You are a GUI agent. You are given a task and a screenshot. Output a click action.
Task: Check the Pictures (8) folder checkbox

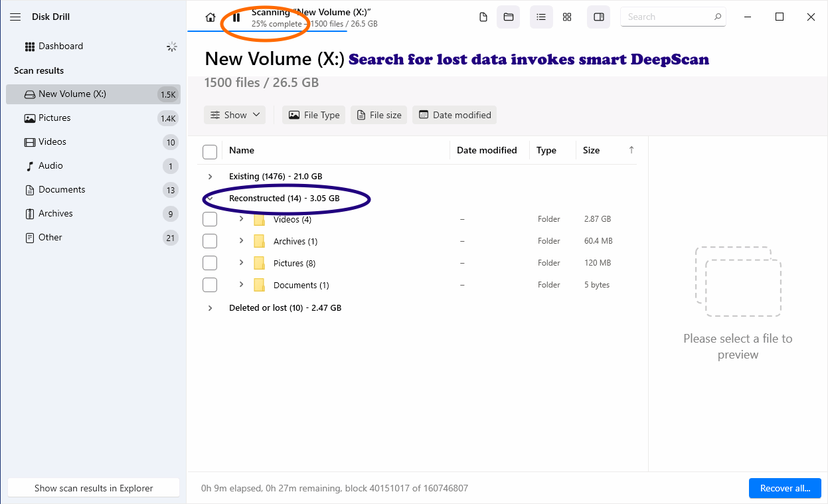tap(210, 263)
